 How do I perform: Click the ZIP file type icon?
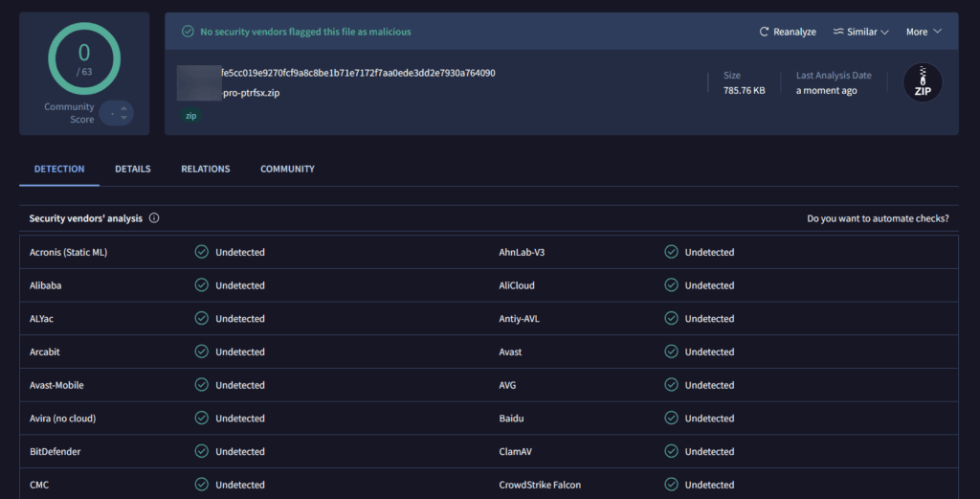923,84
